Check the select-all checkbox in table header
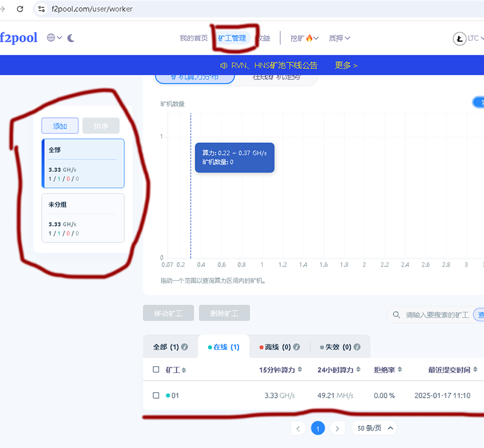 coord(156,369)
